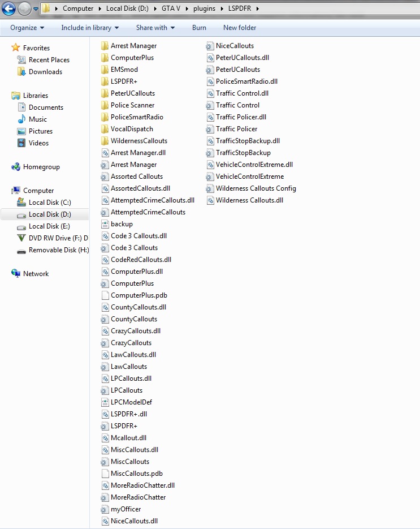Click the New folder button
This screenshot has height=529, width=420.
click(x=239, y=28)
